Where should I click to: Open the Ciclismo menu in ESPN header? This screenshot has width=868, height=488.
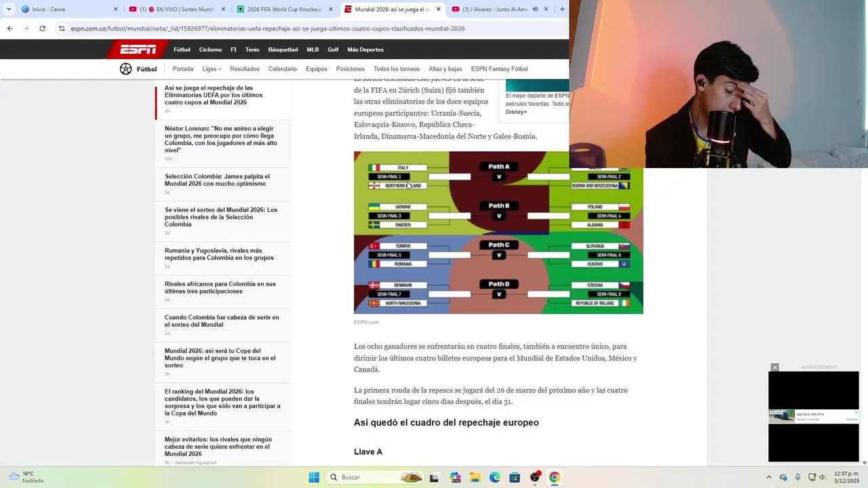click(x=210, y=49)
